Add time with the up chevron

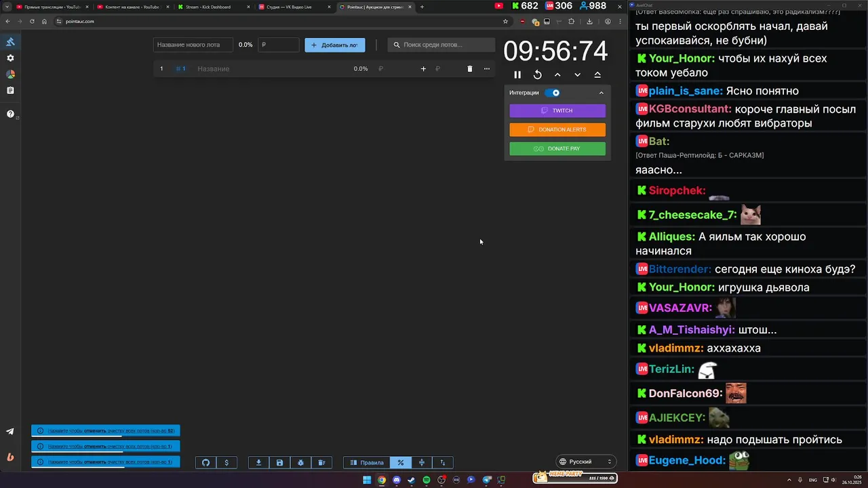557,75
